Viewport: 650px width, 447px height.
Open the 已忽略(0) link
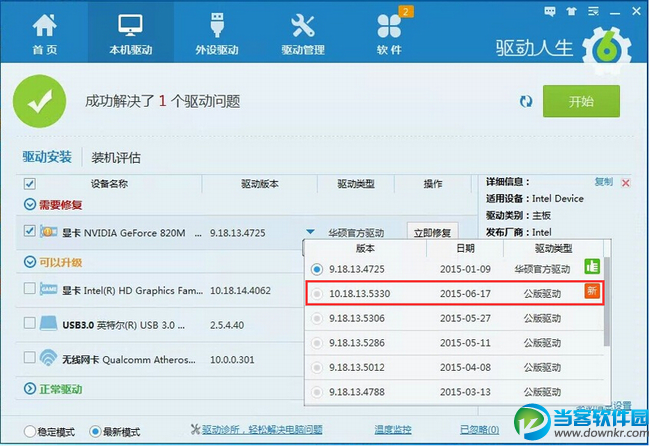(480, 430)
